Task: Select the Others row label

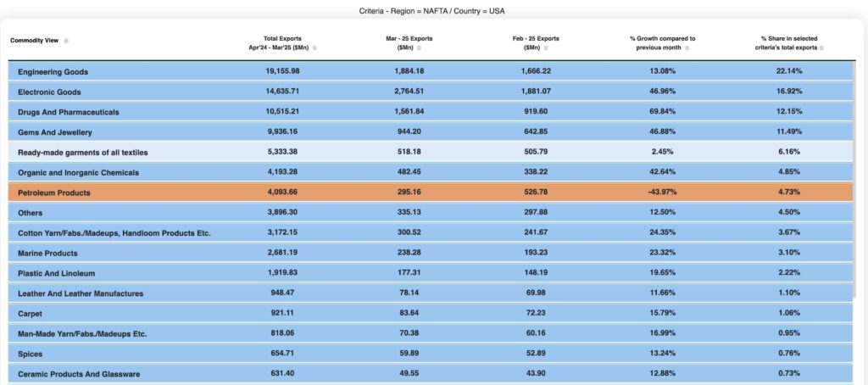Action: pos(30,213)
